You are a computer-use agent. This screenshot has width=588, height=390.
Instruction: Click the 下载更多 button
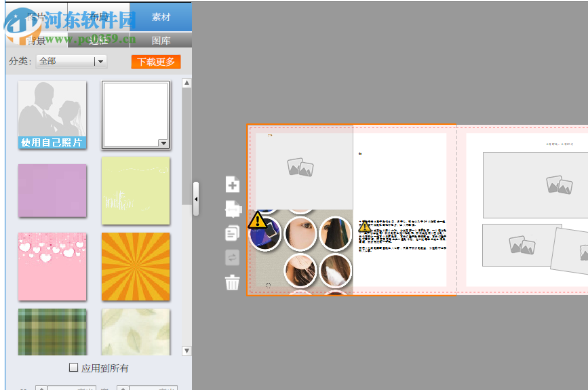pos(156,62)
